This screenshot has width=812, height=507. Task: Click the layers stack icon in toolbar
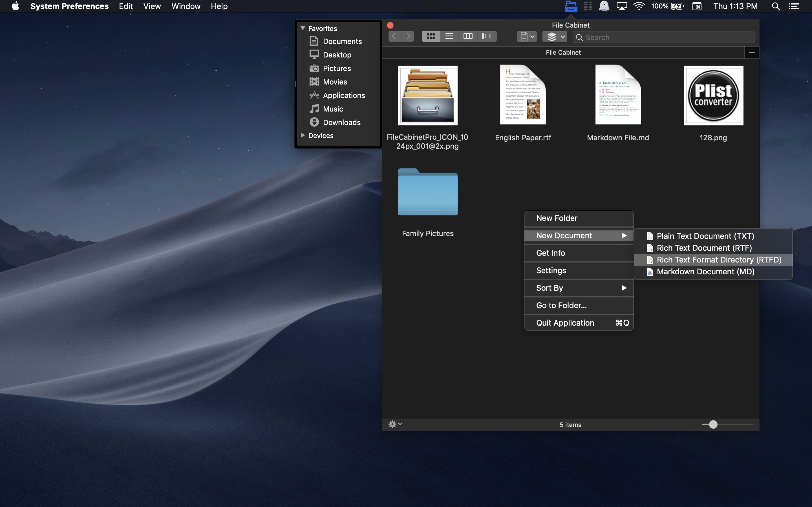551,37
